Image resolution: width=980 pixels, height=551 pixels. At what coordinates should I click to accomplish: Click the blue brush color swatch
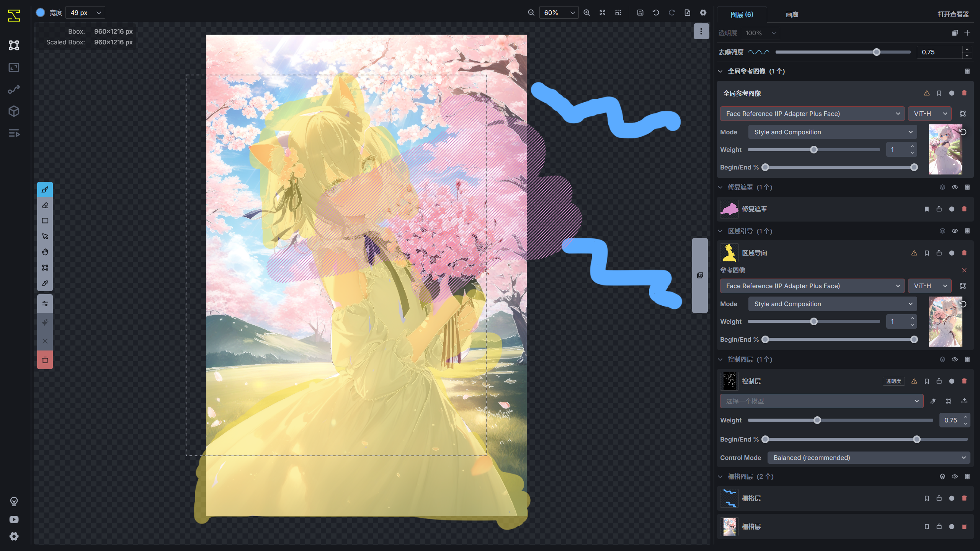click(40, 13)
